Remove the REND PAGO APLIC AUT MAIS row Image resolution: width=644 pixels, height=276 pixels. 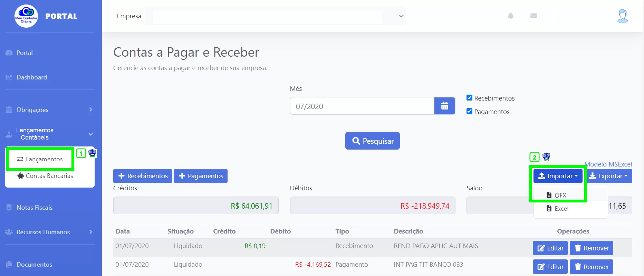592,248
